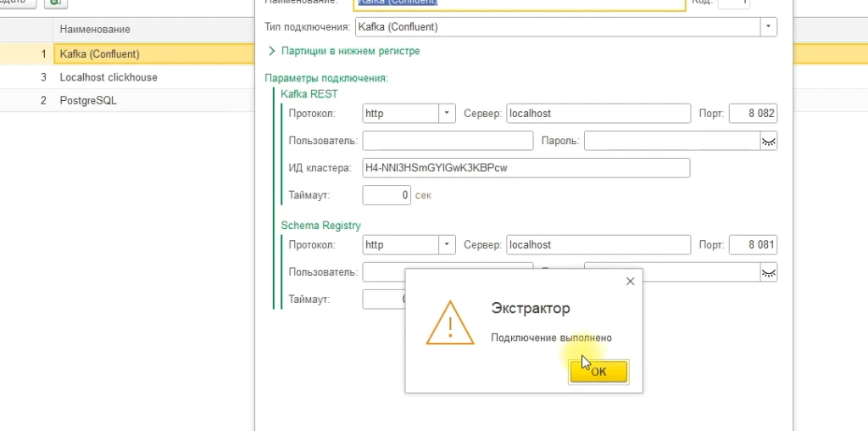Screen dimensions: 868x431
Task: Click the green add-copy icon in list toolbar
Action: 56,3
